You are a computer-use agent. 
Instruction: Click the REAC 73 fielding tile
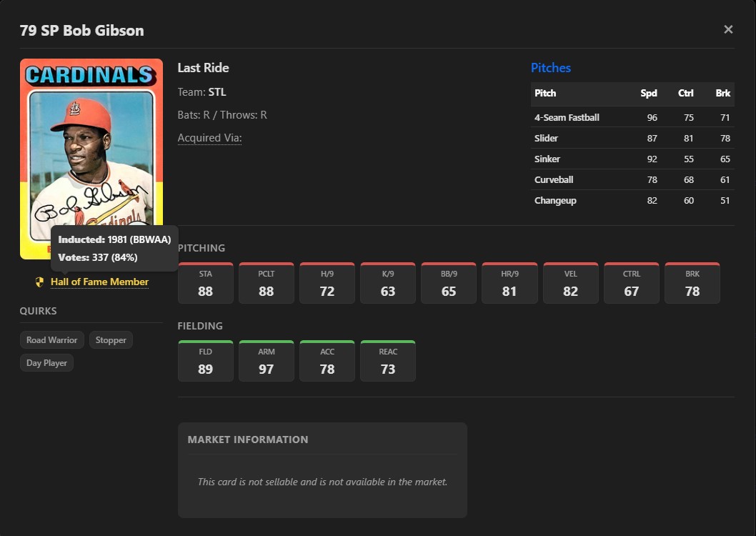tap(387, 361)
